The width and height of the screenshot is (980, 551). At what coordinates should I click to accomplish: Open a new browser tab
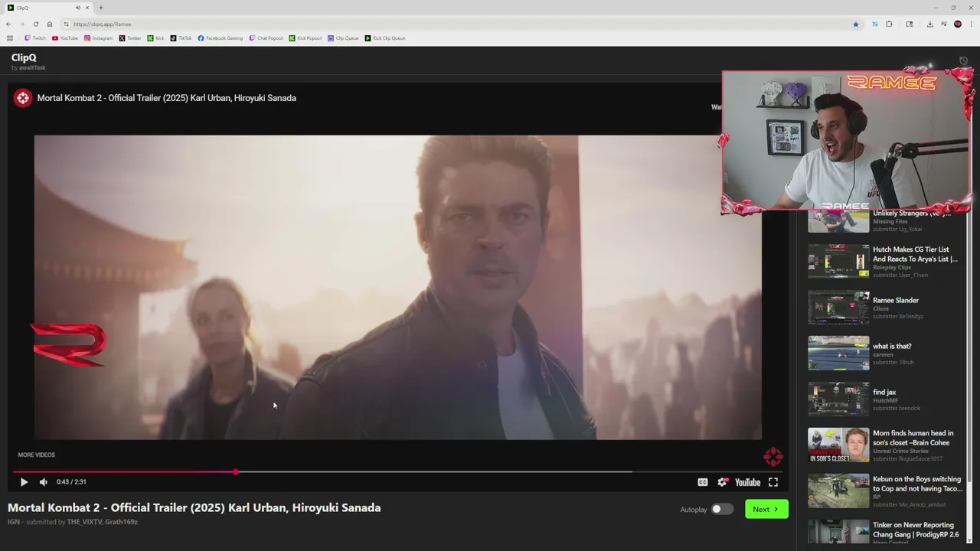[x=101, y=8]
